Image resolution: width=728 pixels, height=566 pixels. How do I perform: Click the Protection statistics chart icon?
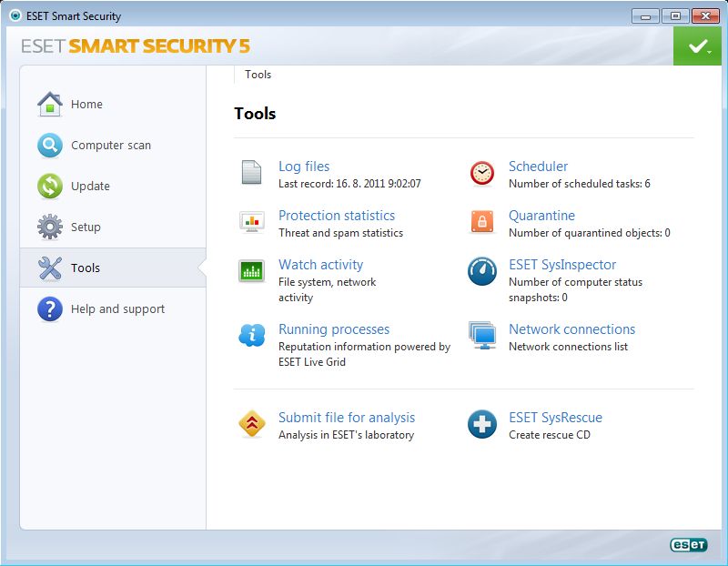click(x=251, y=222)
